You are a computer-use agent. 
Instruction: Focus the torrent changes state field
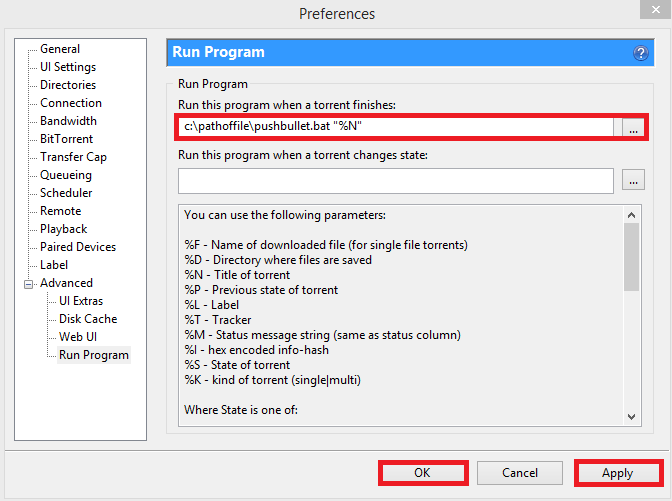click(396, 181)
